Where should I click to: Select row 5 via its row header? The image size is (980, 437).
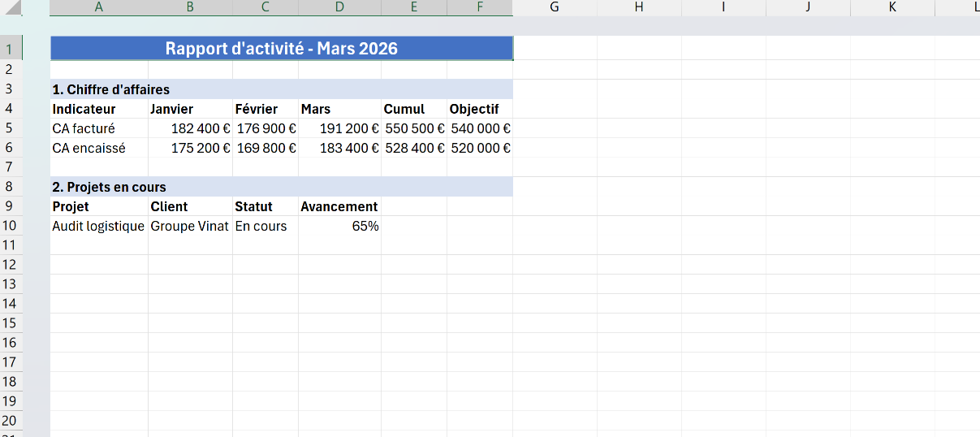coord(11,128)
